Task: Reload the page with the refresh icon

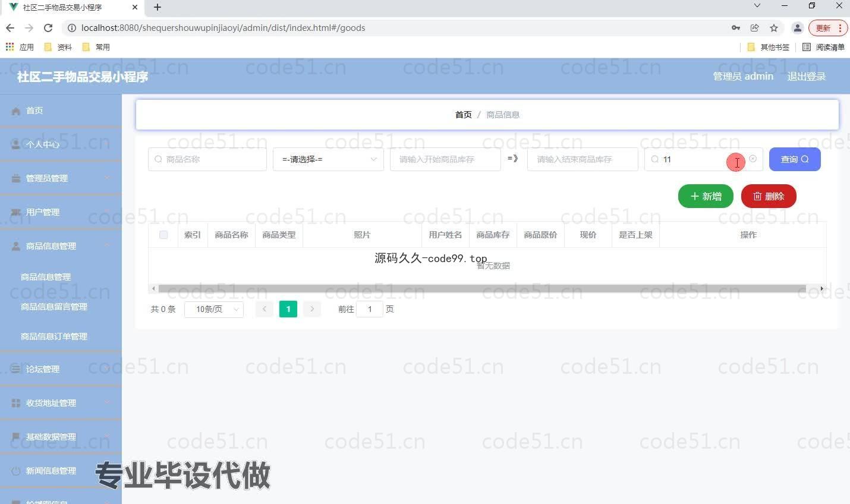Action: [x=48, y=28]
